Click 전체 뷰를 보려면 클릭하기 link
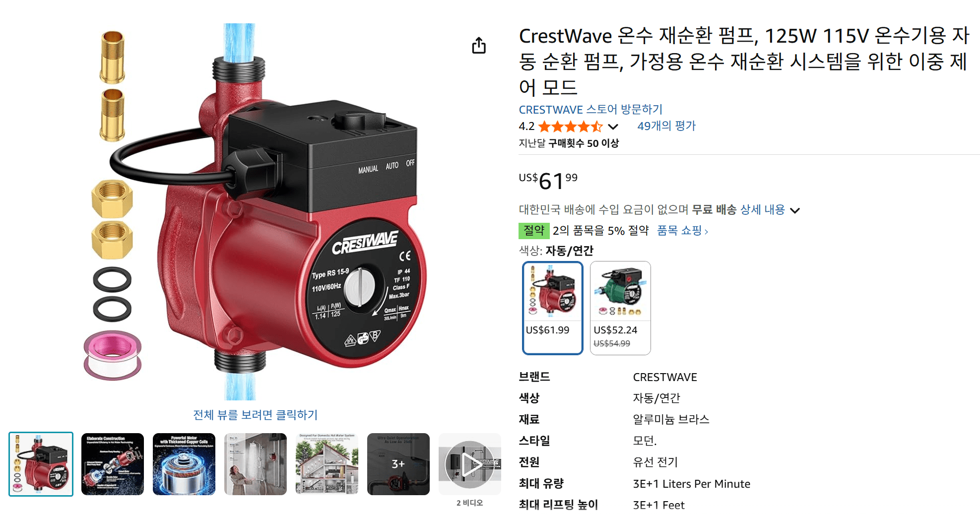 point(255,415)
